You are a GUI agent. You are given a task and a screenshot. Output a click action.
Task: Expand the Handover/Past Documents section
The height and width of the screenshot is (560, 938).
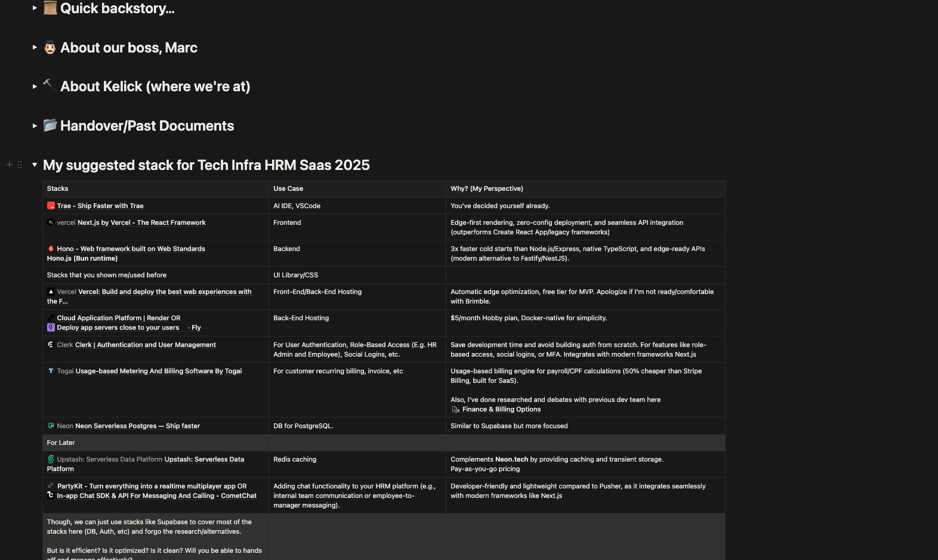[35, 126]
